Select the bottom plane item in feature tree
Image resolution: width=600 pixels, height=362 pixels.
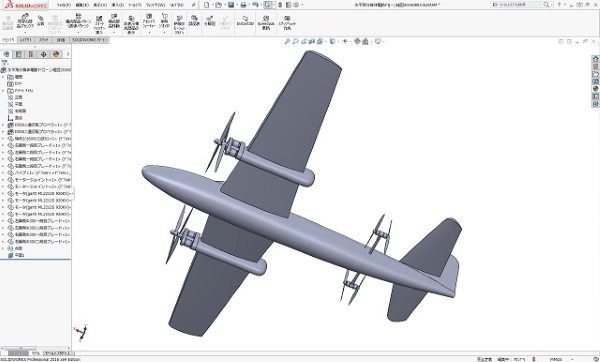(19, 255)
